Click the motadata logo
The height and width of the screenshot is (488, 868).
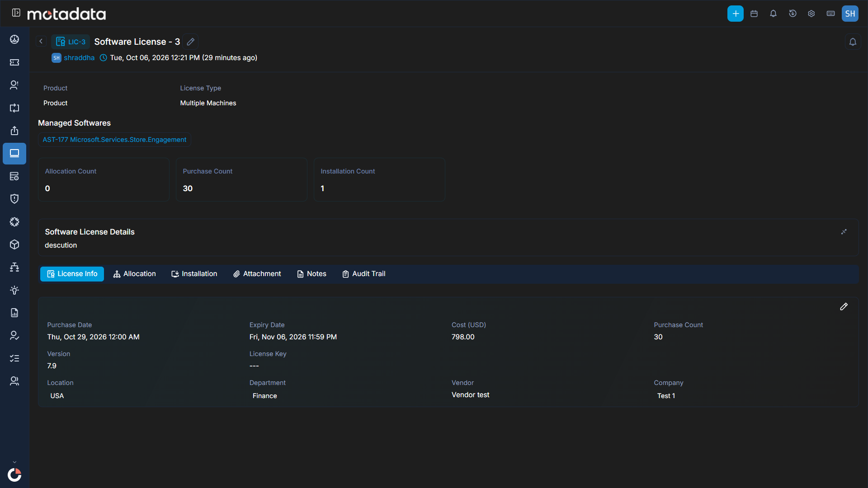pyautogui.click(x=66, y=14)
